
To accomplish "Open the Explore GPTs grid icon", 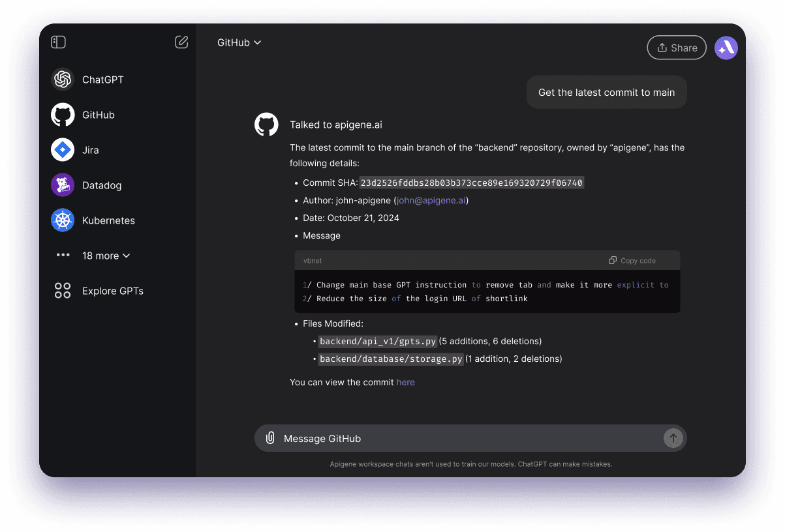I will click(x=63, y=291).
